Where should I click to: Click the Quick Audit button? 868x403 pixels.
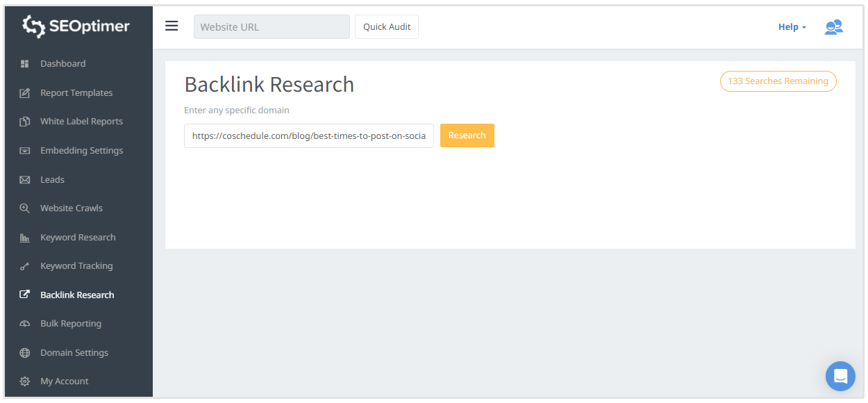[387, 27]
